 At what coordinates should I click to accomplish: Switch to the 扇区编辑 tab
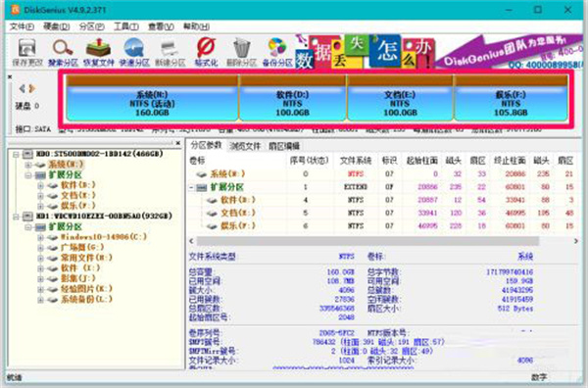(284, 146)
